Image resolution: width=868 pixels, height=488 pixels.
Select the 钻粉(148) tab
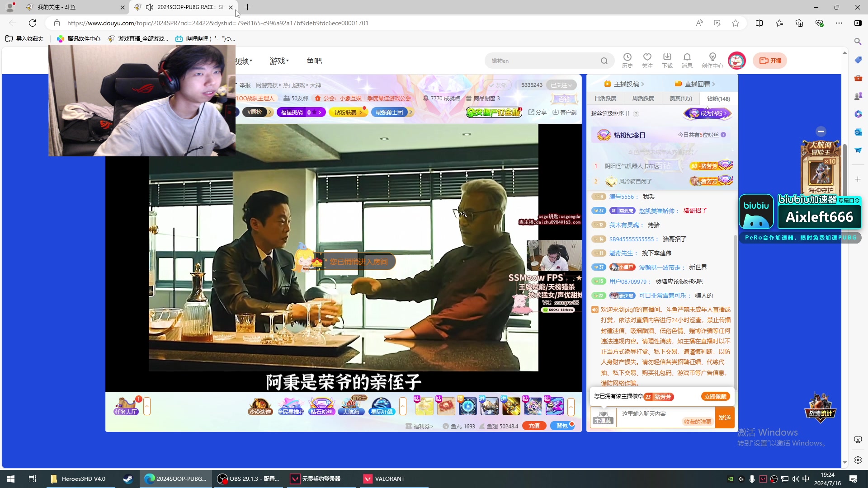tap(718, 99)
